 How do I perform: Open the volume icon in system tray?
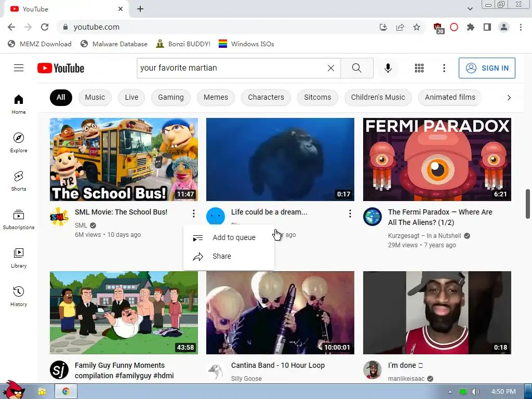pos(475,392)
